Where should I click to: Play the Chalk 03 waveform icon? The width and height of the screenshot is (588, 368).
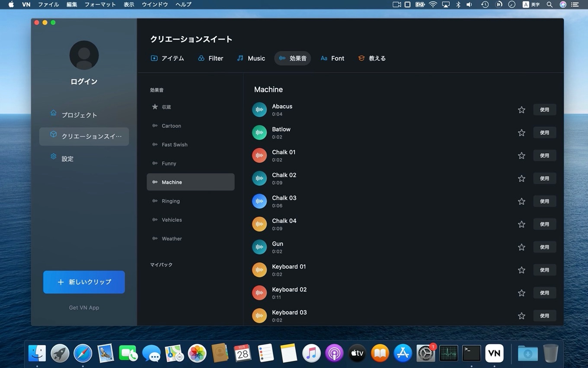pos(259,201)
